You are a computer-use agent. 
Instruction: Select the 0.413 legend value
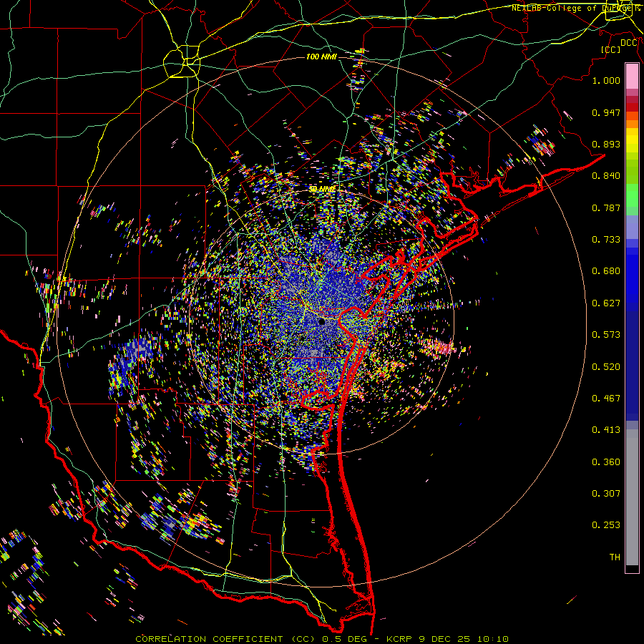[606, 430]
